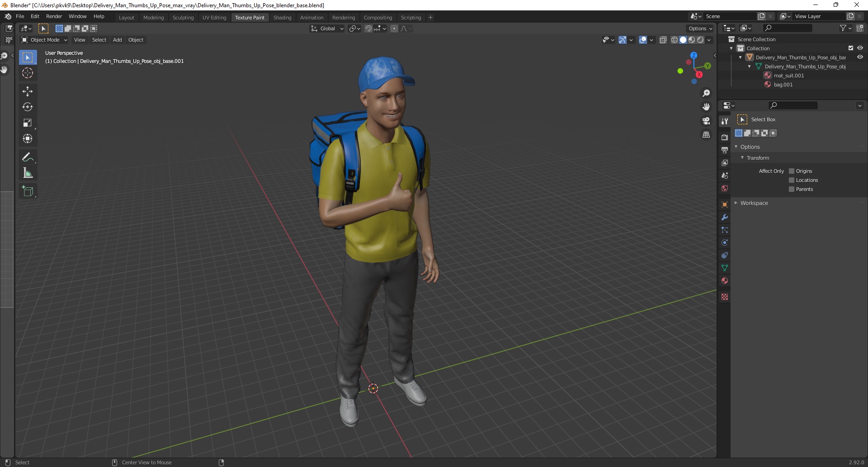This screenshot has width=868, height=467.
Task: Open the Texture properties checker tab
Action: 725,296
